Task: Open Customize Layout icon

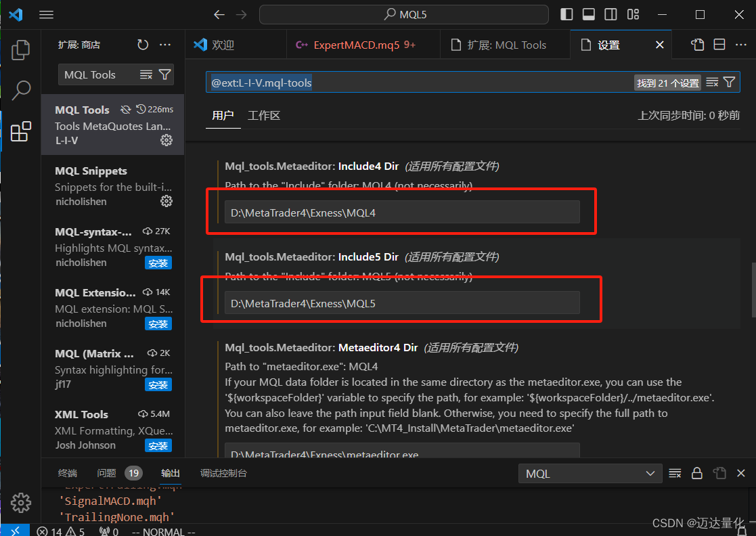Action: point(633,14)
